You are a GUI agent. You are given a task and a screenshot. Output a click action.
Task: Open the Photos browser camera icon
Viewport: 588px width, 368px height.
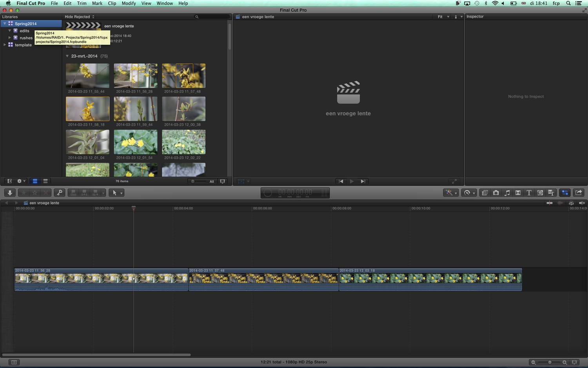496,193
